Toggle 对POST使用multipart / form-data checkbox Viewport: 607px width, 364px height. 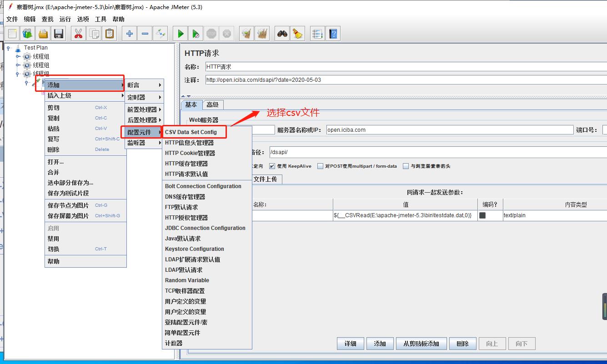click(x=321, y=166)
